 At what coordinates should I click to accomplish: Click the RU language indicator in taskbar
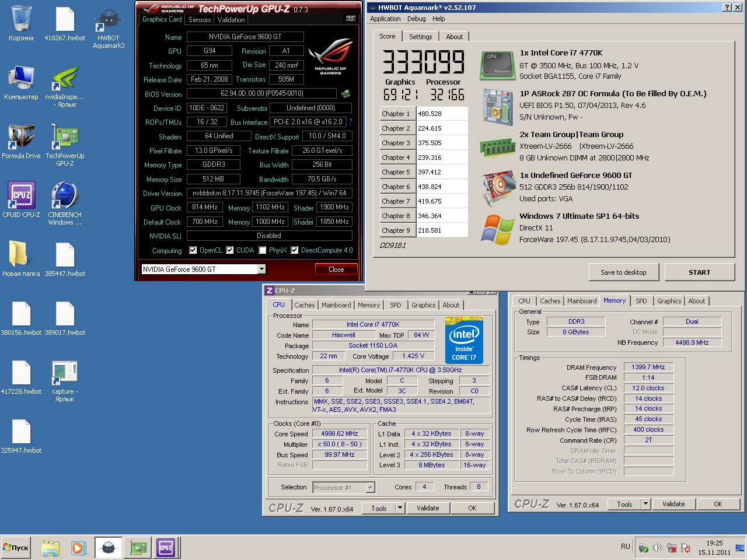(x=626, y=547)
